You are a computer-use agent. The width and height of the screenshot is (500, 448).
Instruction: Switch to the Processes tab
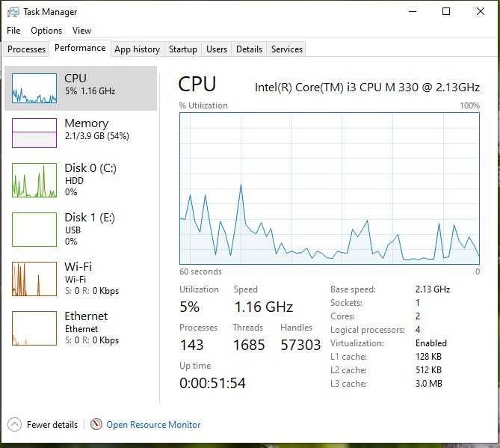coord(26,49)
